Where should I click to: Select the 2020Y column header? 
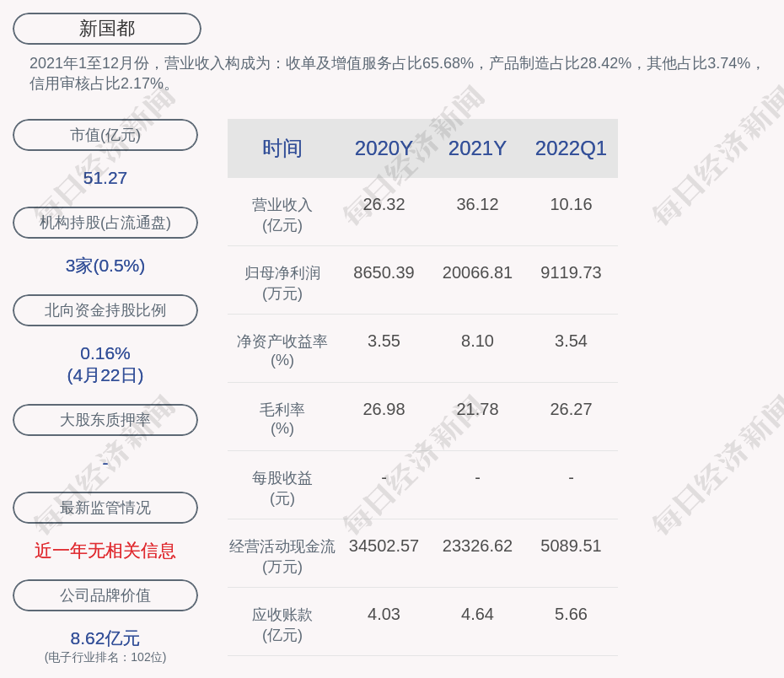coord(384,148)
